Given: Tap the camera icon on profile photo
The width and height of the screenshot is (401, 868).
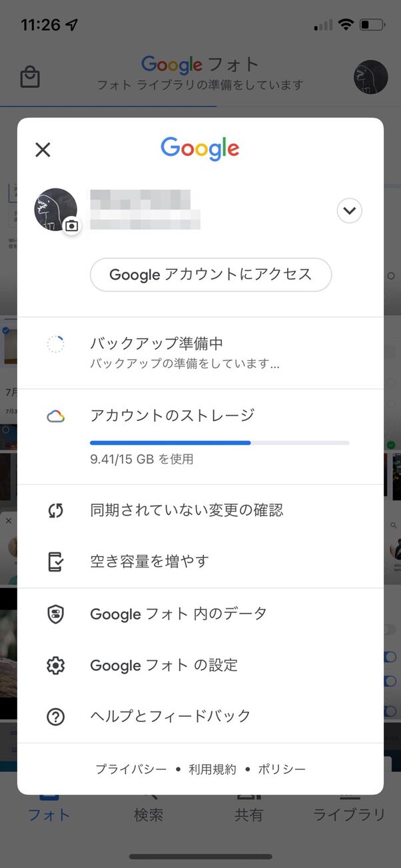Looking at the screenshot, I should point(72,226).
